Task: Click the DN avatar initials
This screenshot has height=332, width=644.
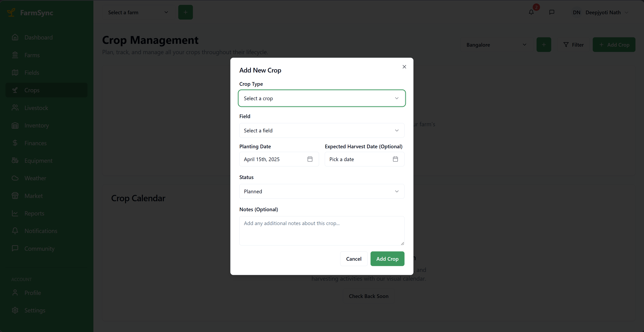Action: (x=576, y=12)
